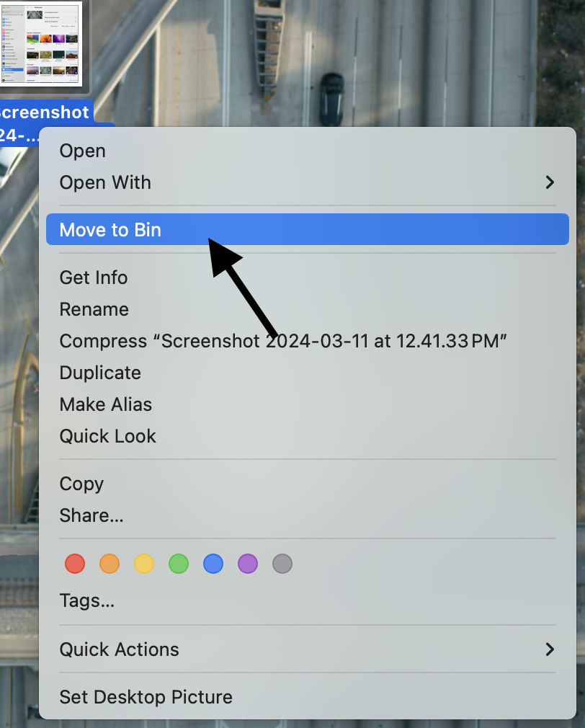The width and height of the screenshot is (585, 728).
Task: Expand the Quick Actions submenu arrow
Action: (550, 649)
